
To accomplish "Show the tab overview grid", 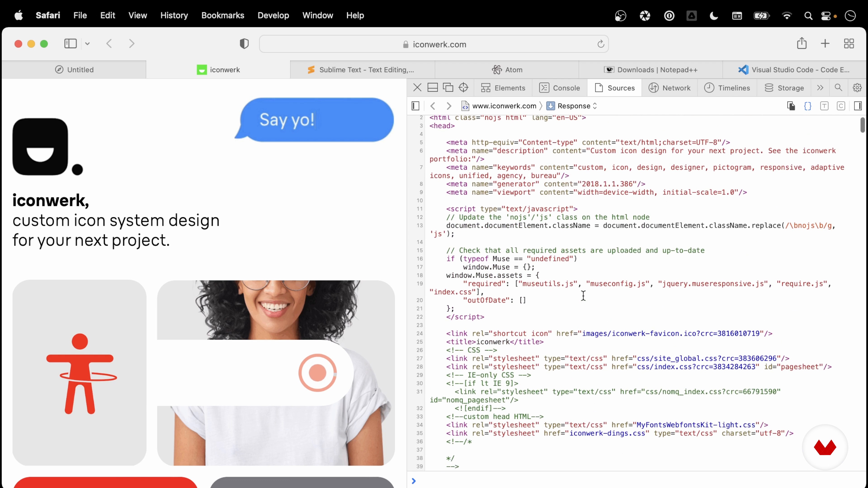I will [x=849, y=43].
